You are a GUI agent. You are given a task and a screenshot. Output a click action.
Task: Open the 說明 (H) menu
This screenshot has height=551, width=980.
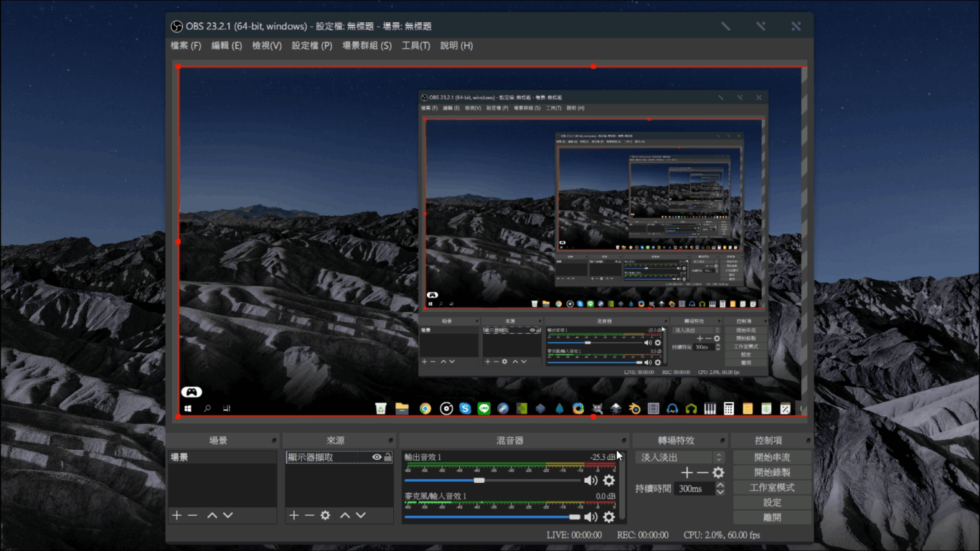click(457, 45)
